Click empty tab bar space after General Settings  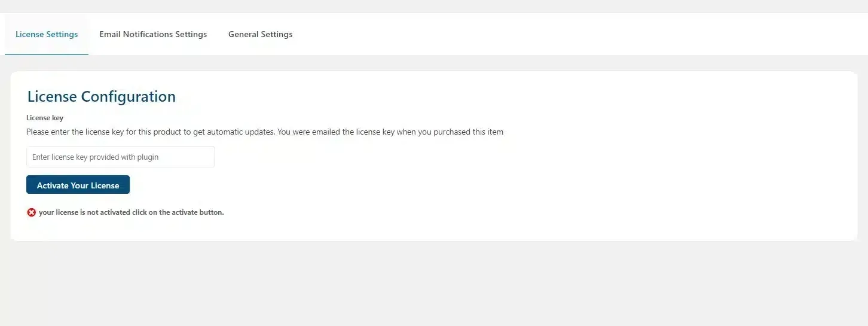point(538,34)
